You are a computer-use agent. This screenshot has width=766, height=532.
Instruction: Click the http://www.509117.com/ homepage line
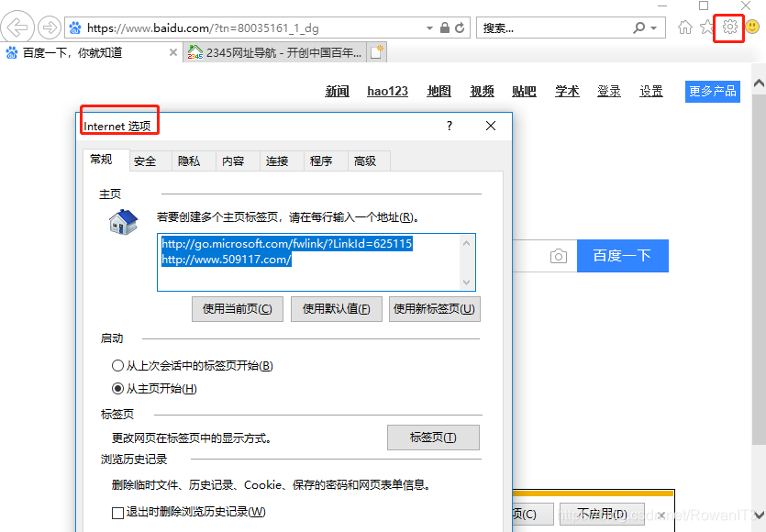227,260
